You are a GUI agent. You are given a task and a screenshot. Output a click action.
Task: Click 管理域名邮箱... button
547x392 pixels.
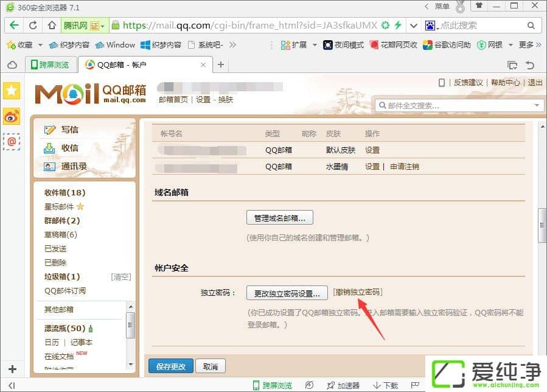[280, 218]
